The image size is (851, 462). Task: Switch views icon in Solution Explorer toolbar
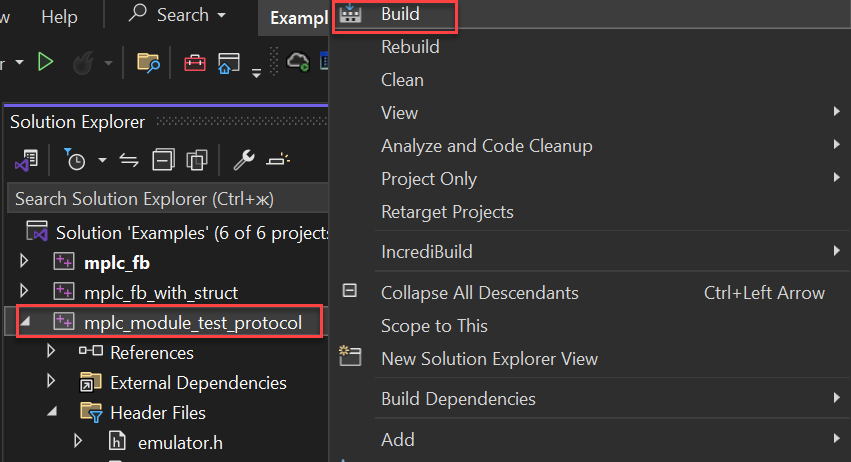tap(26, 160)
